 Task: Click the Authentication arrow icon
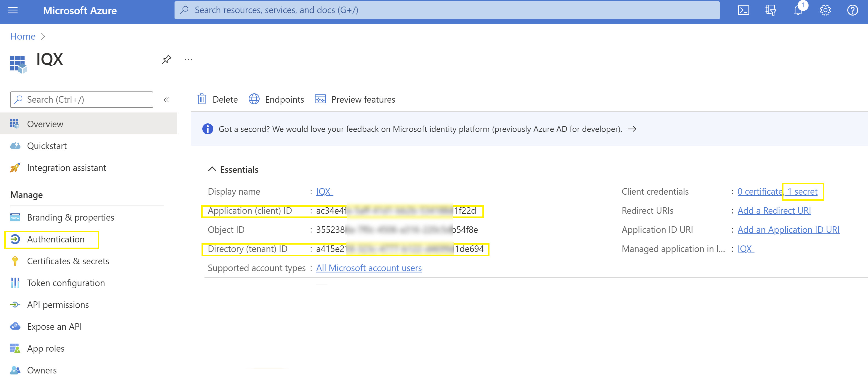(x=15, y=239)
